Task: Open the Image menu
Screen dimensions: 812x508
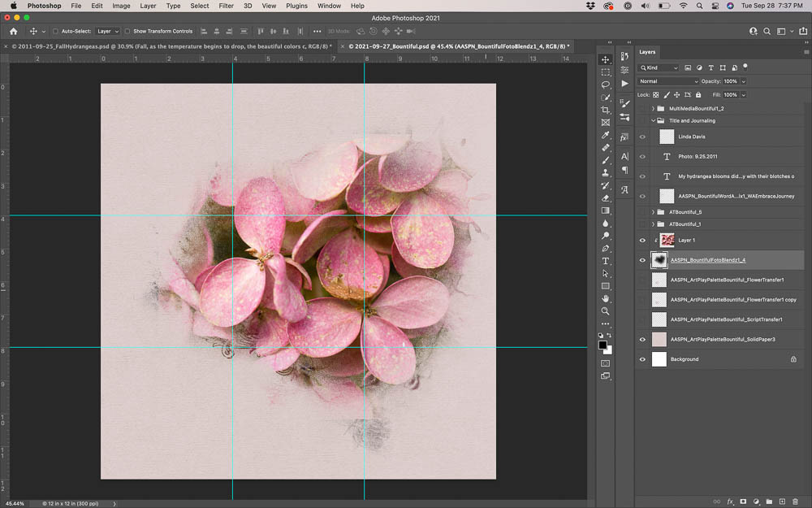Action: [x=121, y=6]
